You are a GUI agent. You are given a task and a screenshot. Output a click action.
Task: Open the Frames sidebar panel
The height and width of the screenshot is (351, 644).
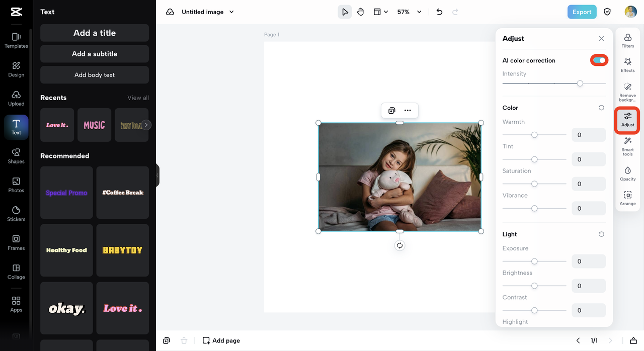click(16, 243)
